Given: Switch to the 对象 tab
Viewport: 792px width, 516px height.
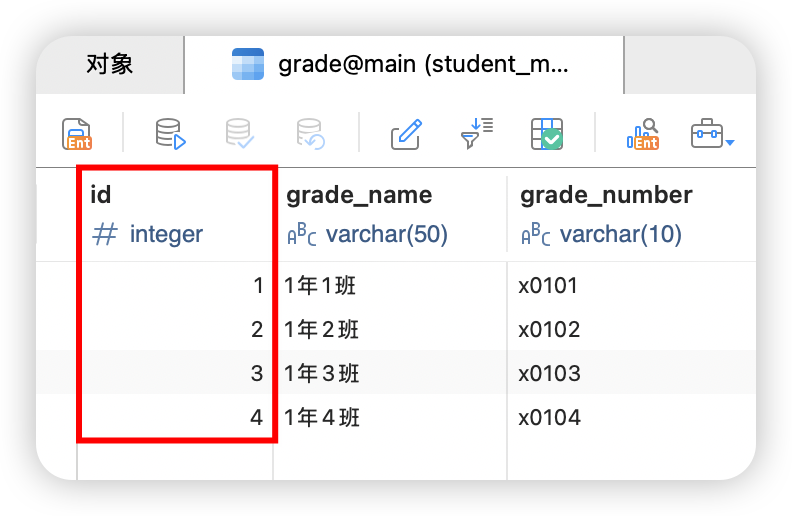Looking at the screenshot, I should (x=110, y=66).
